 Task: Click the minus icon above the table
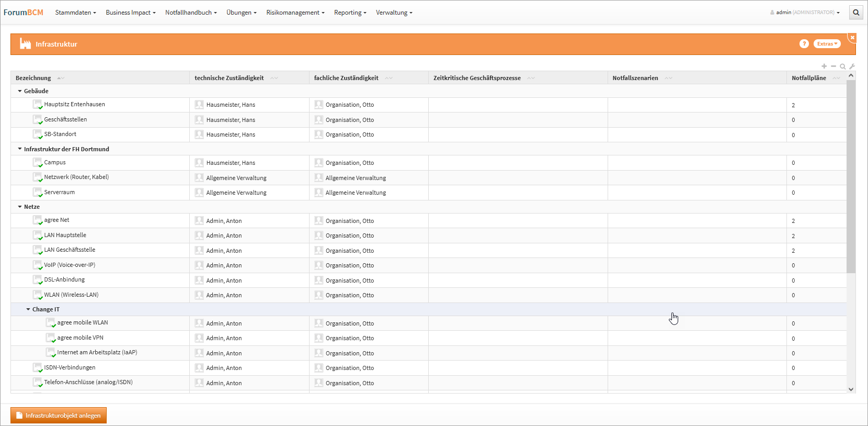point(833,66)
